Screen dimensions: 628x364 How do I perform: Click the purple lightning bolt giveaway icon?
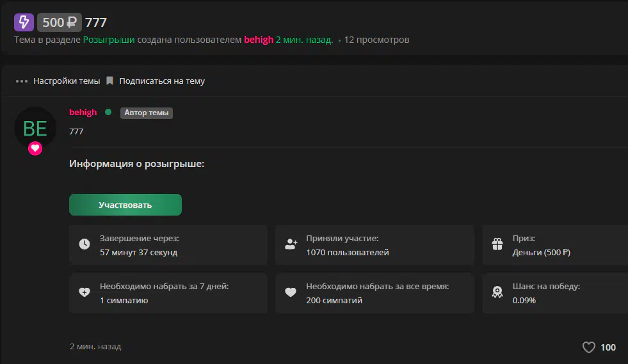pos(24,22)
